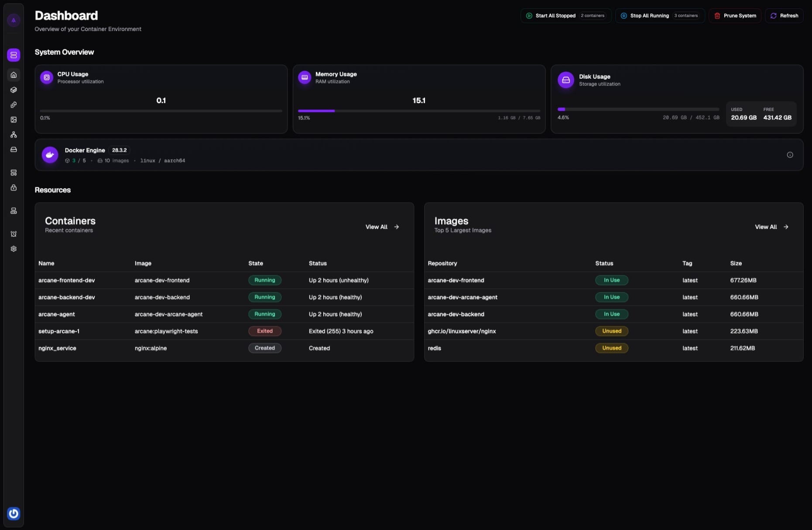Open the Dashboard from the sidebar
This screenshot has height=530, width=812.
(x=14, y=75)
